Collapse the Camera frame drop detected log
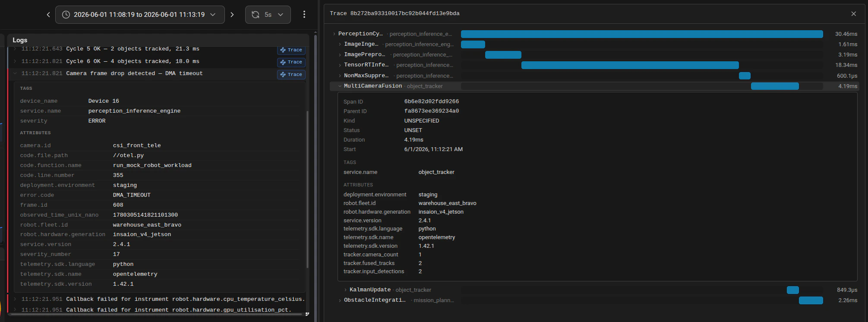The width and height of the screenshot is (868, 322). point(15,73)
